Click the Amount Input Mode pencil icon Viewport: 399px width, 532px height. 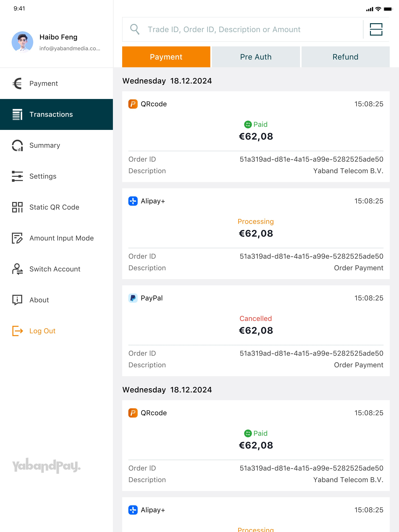tap(17, 238)
